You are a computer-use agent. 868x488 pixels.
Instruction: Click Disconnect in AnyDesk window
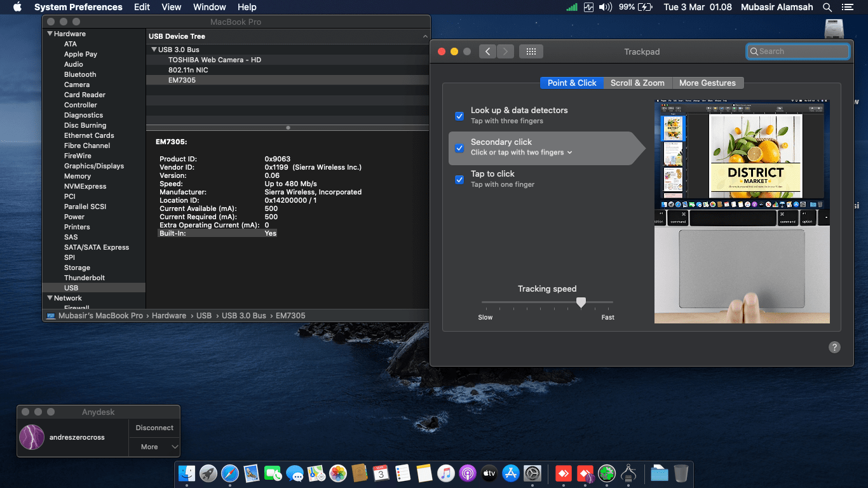[x=154, y=428]
